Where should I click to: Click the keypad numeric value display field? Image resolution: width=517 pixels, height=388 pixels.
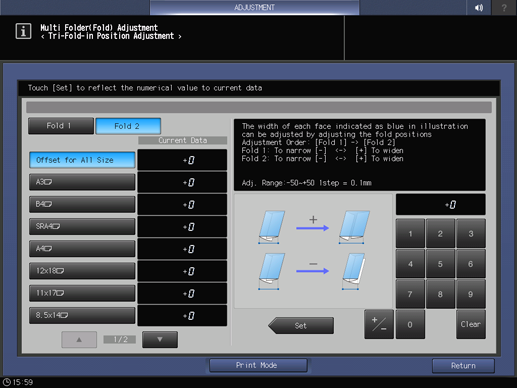[441, 205]
